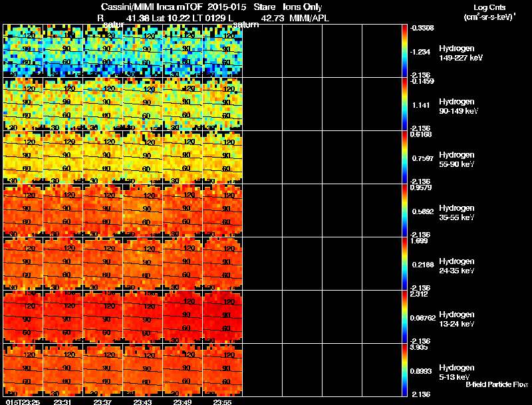Click the colorbar beside Hydrogen 149-227 keV

tap(404, 51)
